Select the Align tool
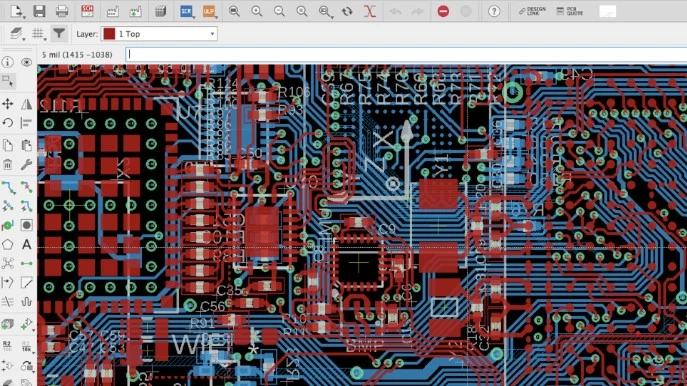 tap(26, 123)
